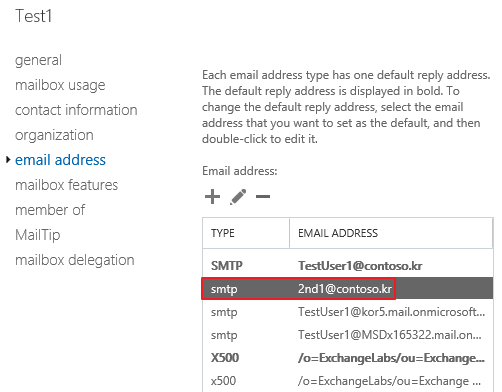Click the plus icon to add email address

click(212, 196)
